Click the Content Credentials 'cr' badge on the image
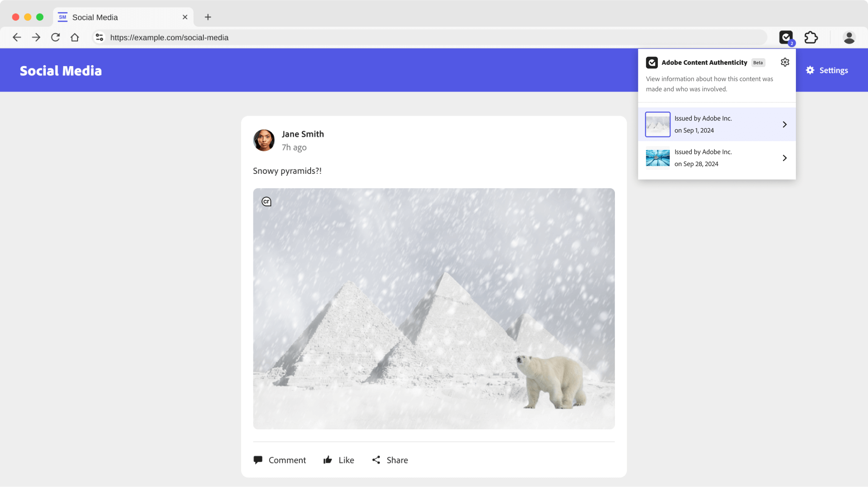Viewport: 868px width, 487px height. click(266, 202)
